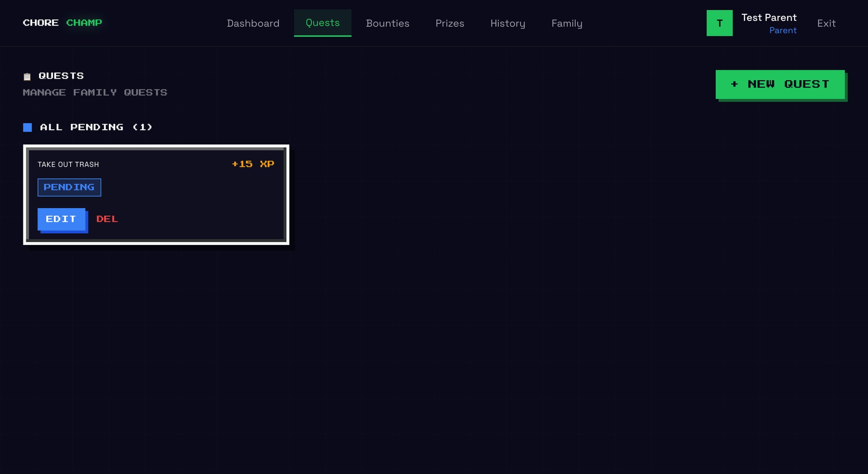The height and width of the screenshot is (474, 868).
Task: Click the clipboard icon next to QUESTS heading
Action: point(27,76)
